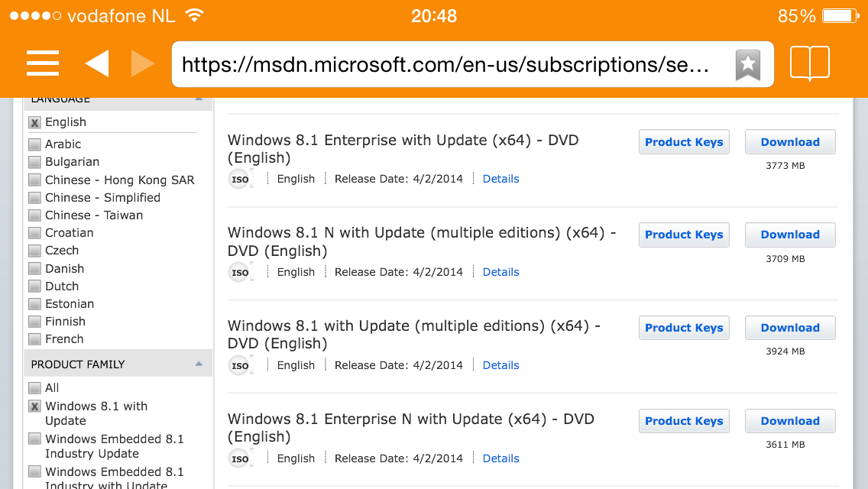The image size is (868, 489).
Task: Click ISO icon for Windows 8.1 Enterprise (x64)
Action: pyautogui.click(x=240, y=180)
